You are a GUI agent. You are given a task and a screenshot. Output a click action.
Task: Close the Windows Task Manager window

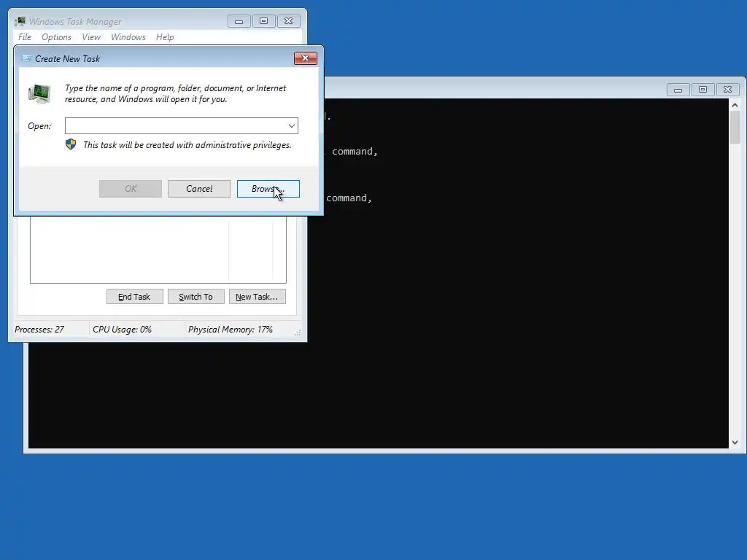click(289, 21)
